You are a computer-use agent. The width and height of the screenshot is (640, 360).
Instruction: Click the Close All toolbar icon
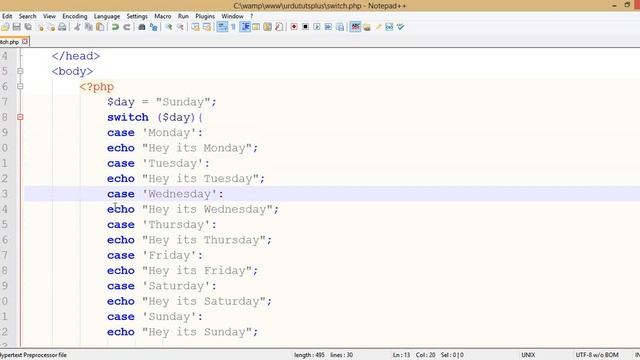[51, 27]
